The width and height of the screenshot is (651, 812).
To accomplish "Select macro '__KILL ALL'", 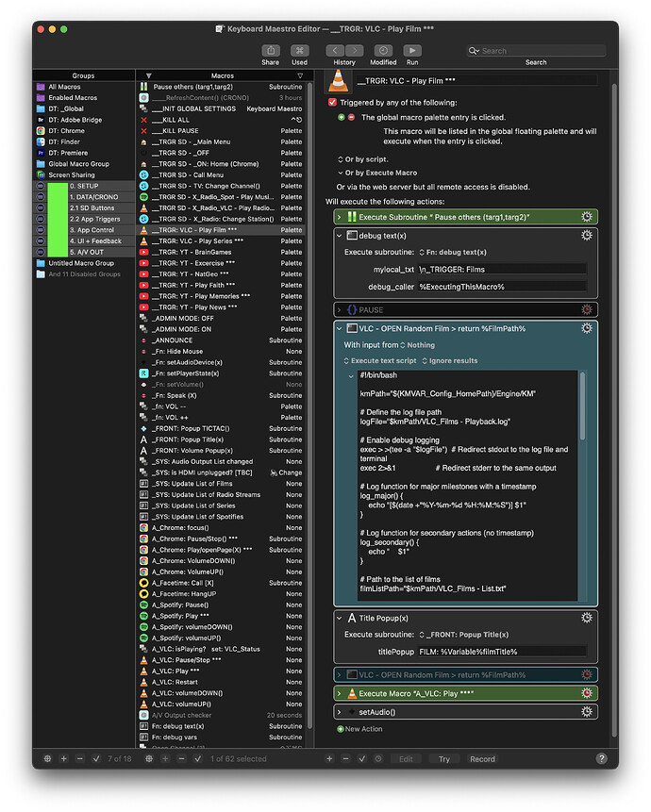I will pos(222,120).
